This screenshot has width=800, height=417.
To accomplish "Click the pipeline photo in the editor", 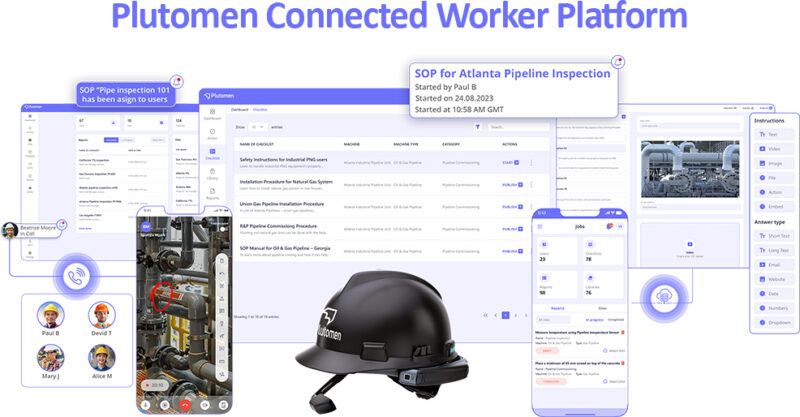I will click(x=690, y=169).
